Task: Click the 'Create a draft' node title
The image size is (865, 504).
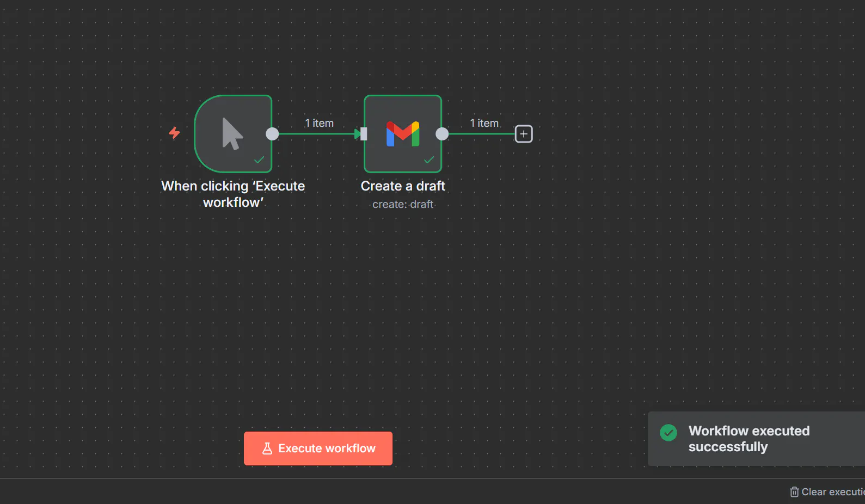Action: (403, 186)
